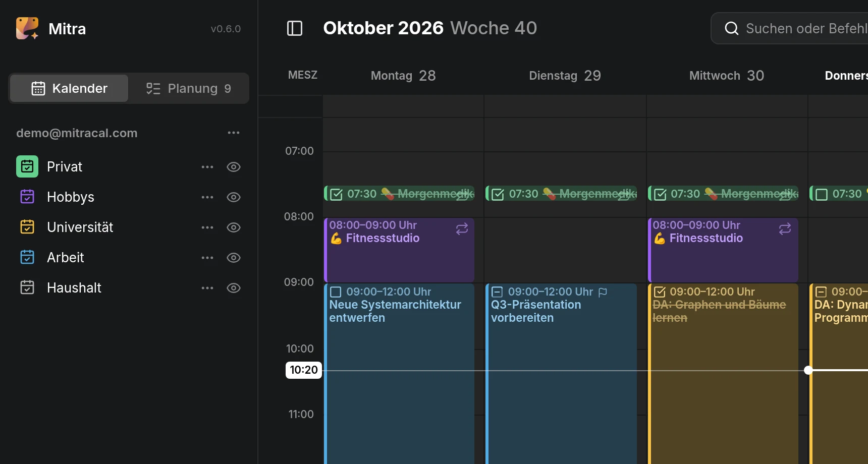Select the Montag 28 day header
This screenshot has width=868, height=464.
click(x=403, y=76)
